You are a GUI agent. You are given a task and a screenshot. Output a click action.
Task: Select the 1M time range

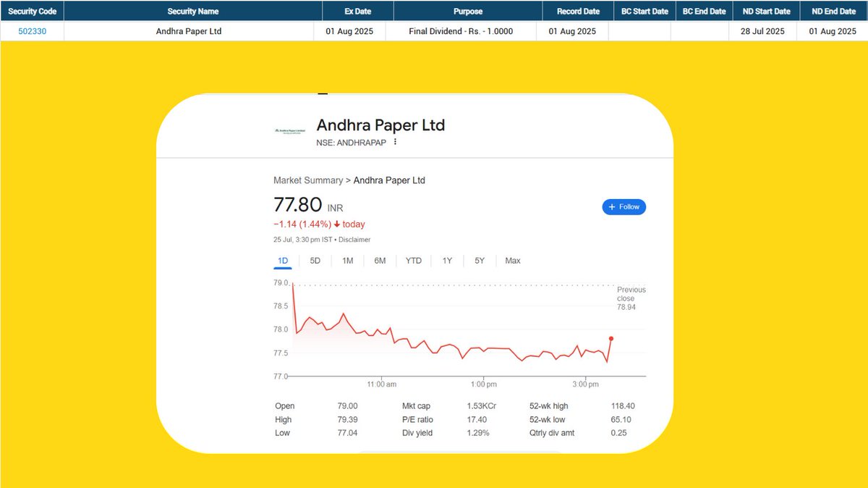click(x=347, y=260)
